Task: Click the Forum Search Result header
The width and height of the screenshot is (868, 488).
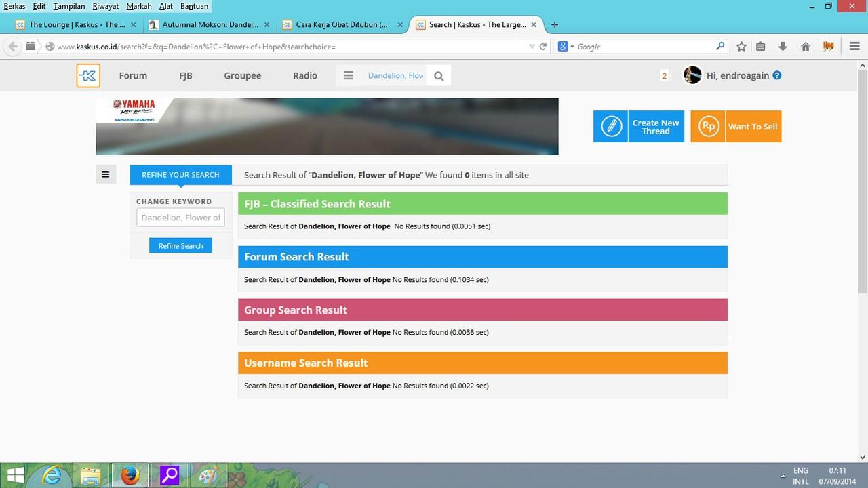Action: click(483, 257)
